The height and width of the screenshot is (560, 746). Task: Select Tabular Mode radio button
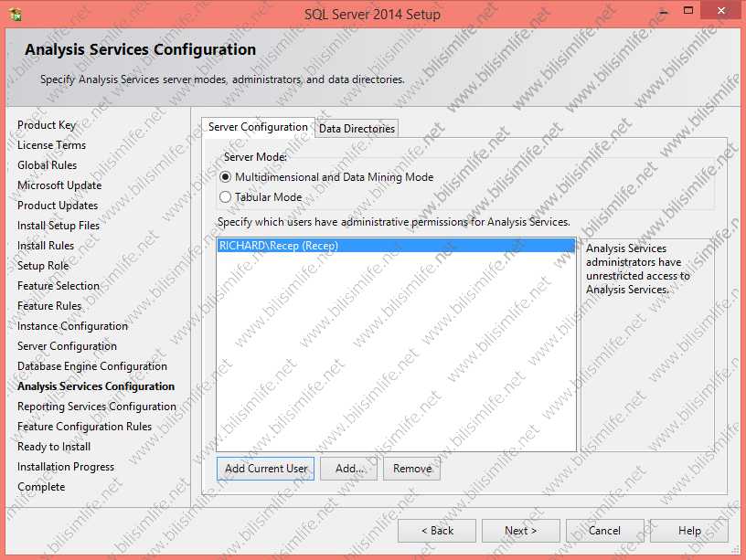[x=225, y=197]
